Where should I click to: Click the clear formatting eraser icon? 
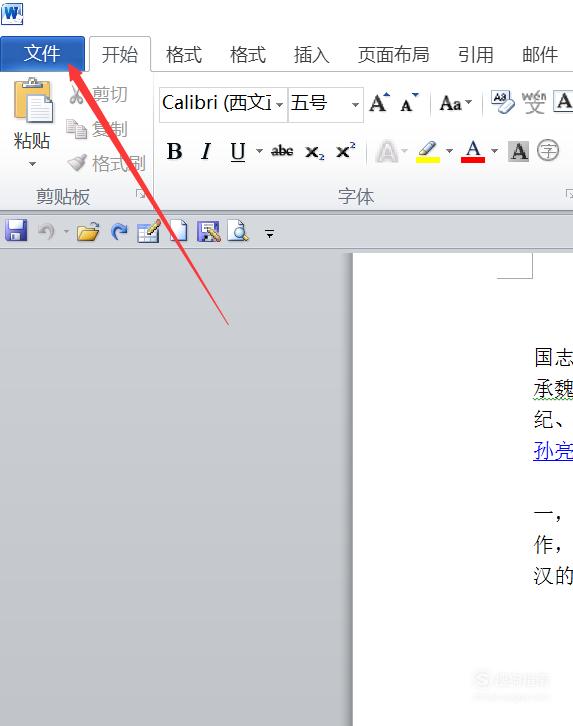(502, 102)
